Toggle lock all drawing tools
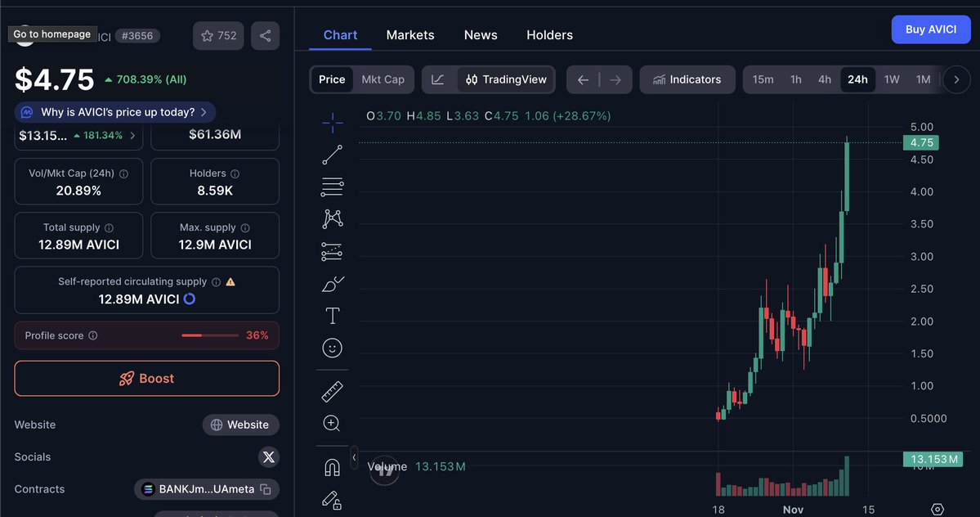This screenshot has height=517, width=980. coord(332,500)
